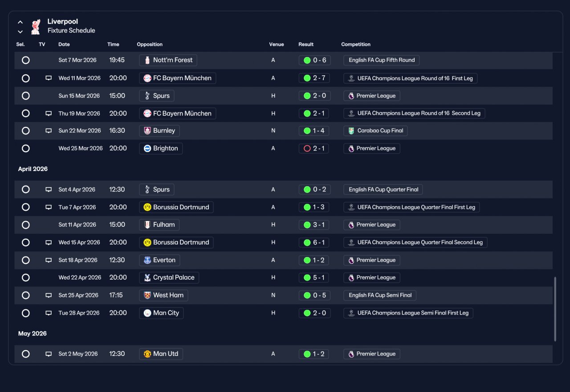Sort by the Competition column header
Viewport: 570px width, 392px height.
356,45
